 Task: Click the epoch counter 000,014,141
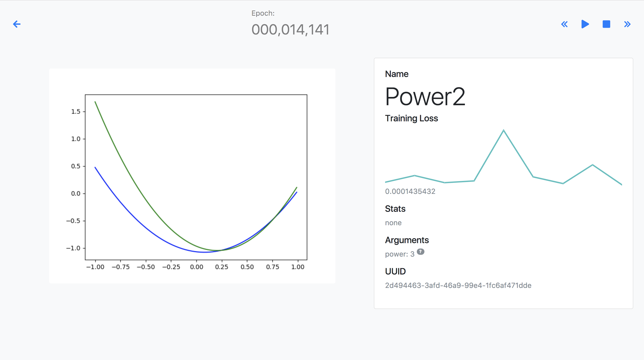tap(290, 30)
